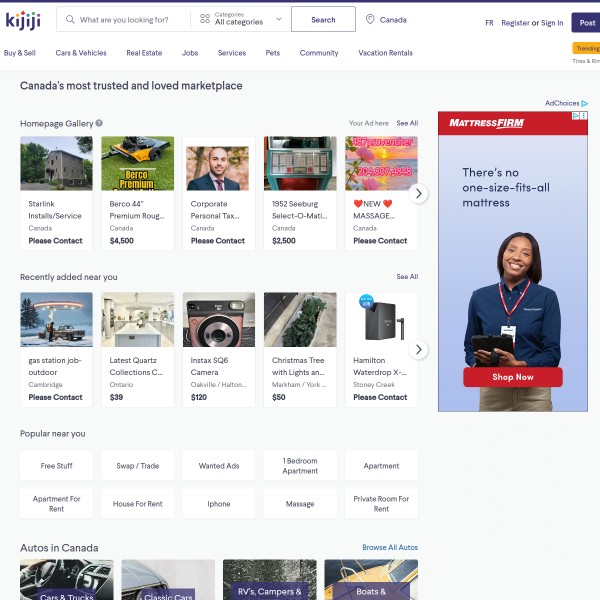The width and height of the screenshot is (600, 600).
Task: Open the Christmas Tree with Lights listing
Action: 300,349
